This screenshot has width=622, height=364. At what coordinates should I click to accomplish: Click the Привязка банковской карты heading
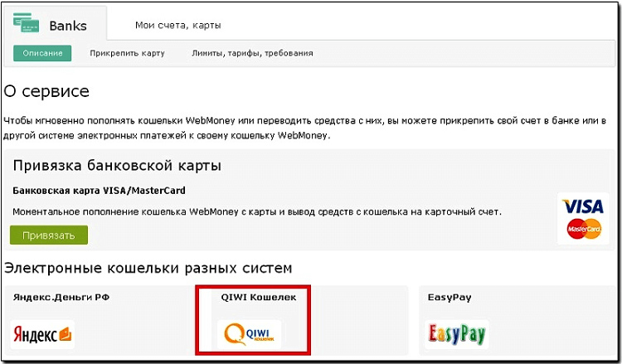[x=117, y=165]
